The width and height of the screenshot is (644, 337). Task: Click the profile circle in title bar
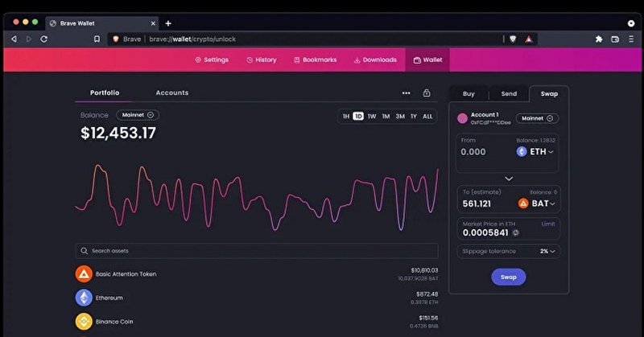631,23
